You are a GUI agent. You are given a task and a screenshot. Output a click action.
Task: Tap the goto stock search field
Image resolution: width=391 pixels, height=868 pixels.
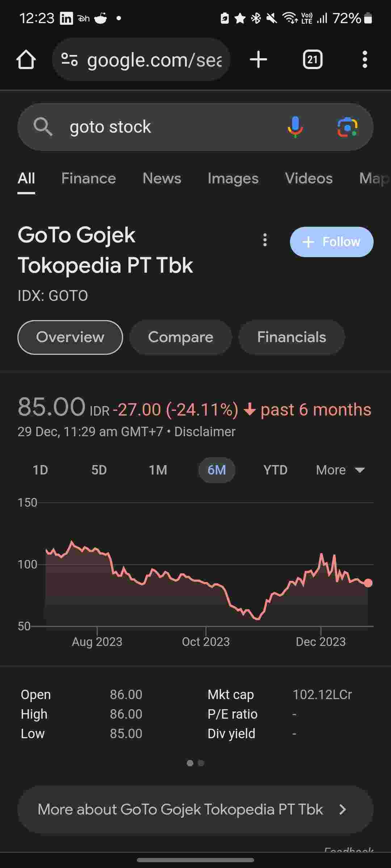tap(163, 127)
